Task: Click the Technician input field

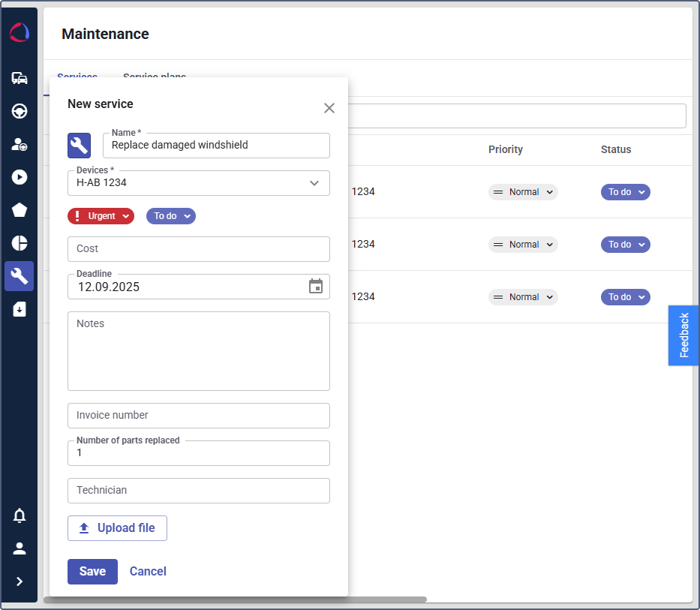Action: [199, 491]
